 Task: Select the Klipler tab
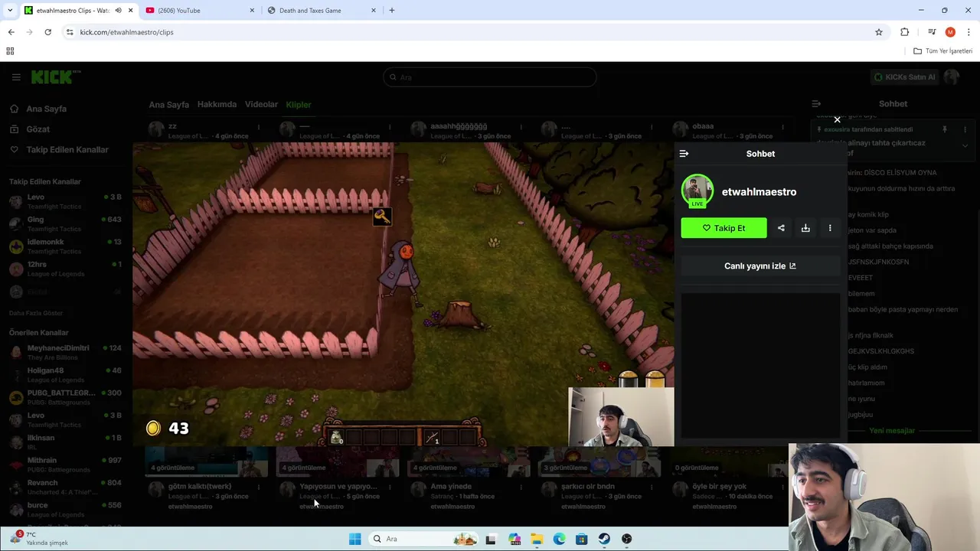299,105
